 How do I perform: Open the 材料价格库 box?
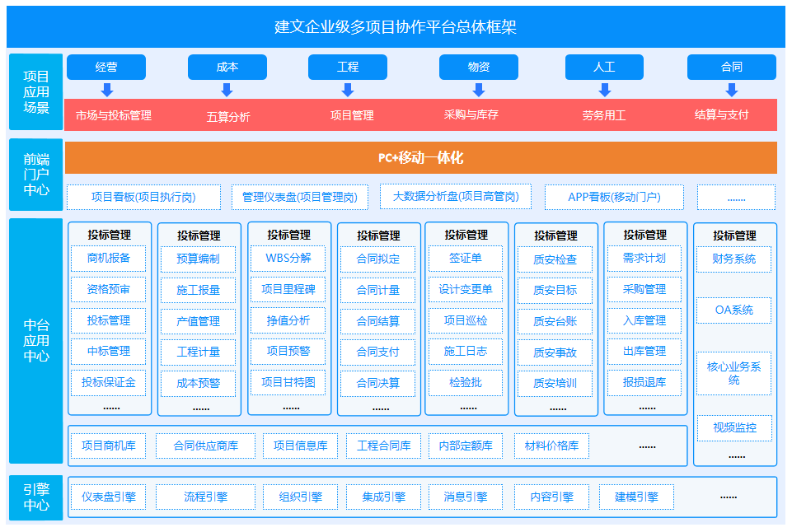[x=551, y=446]
